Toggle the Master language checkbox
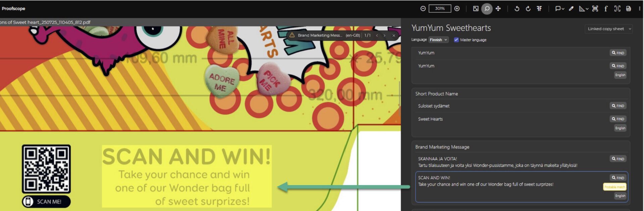 point(456,40)
